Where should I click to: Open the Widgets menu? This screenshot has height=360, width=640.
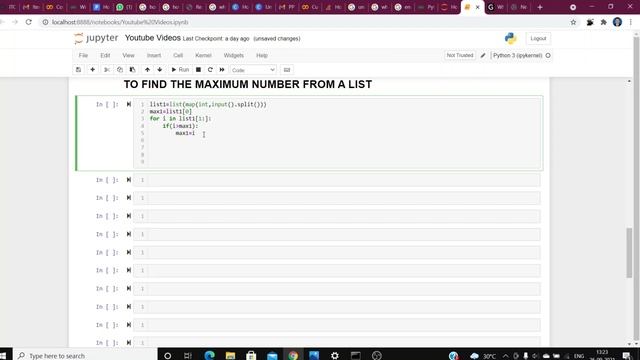click(233, 56)
